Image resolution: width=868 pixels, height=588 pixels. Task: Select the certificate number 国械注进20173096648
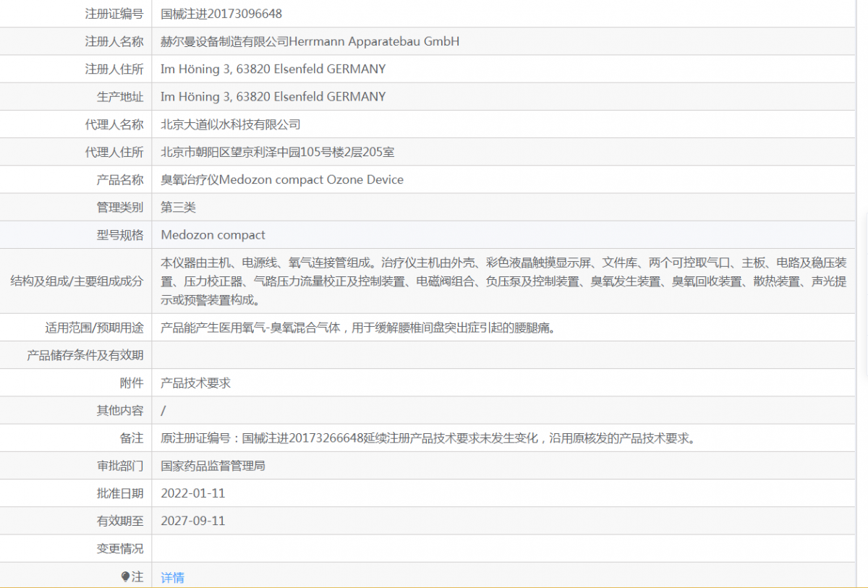pyautogui.click(x=221, y=14)
